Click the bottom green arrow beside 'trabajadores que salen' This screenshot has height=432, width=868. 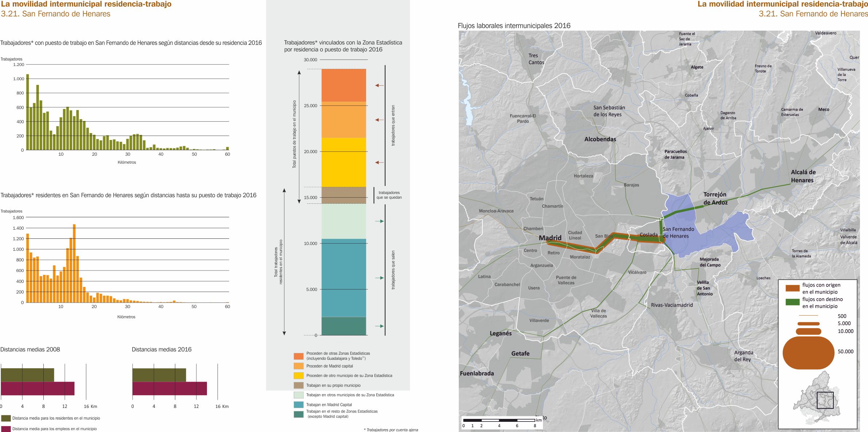pyautogui.click(x=379, y=326)
